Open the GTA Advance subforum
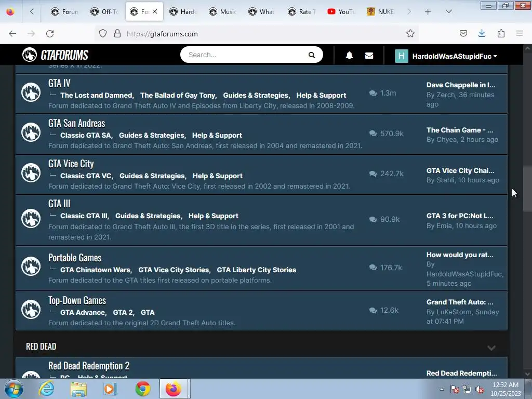 coord(83,312)
